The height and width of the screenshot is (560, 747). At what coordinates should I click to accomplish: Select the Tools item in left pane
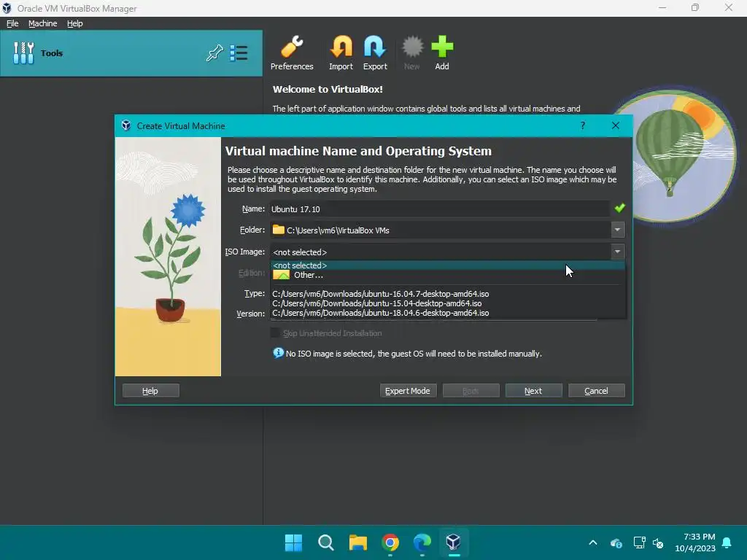[x=131, y=52]
